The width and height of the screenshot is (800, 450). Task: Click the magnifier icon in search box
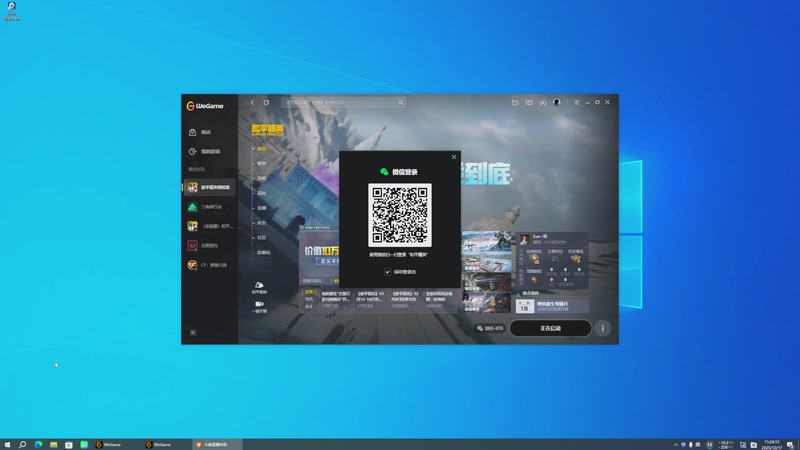click(401, 102)
